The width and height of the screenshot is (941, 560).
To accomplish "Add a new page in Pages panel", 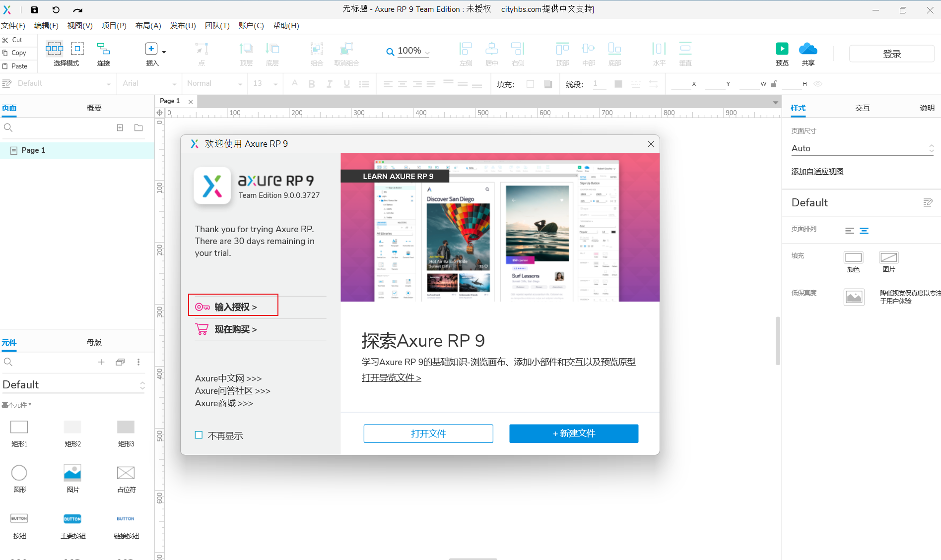I will (x=120, y=127).
